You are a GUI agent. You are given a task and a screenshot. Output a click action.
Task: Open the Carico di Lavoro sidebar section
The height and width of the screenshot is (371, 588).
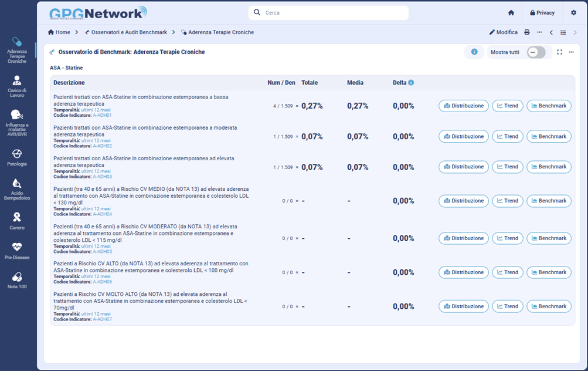coord(17,85)
